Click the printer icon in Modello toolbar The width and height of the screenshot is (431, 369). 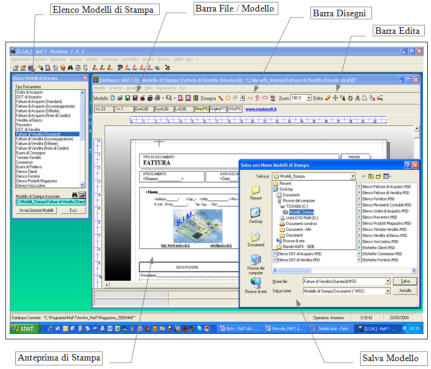click(x=158, y=98)
